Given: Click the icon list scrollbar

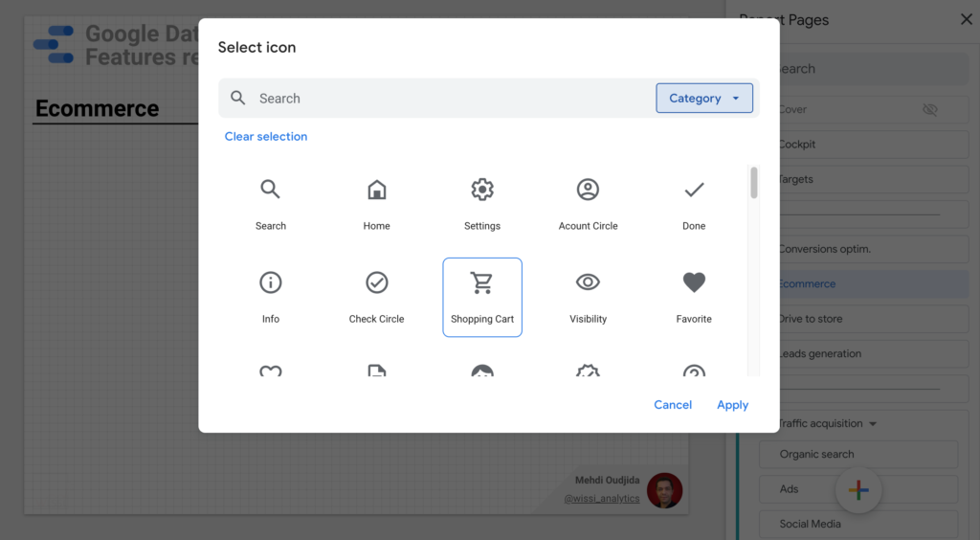Looking at the screenshot, I should point(754,183).
